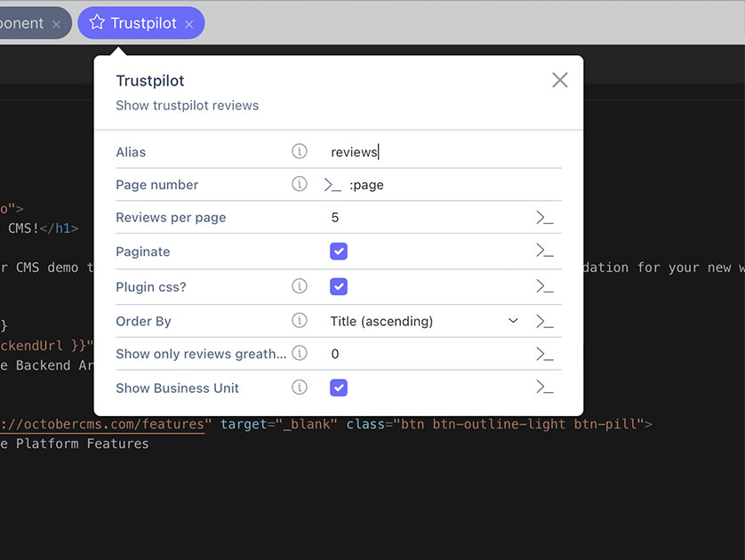Click the 'Reviews per page' label
This screenshot has height=560, width=745.
171,218
